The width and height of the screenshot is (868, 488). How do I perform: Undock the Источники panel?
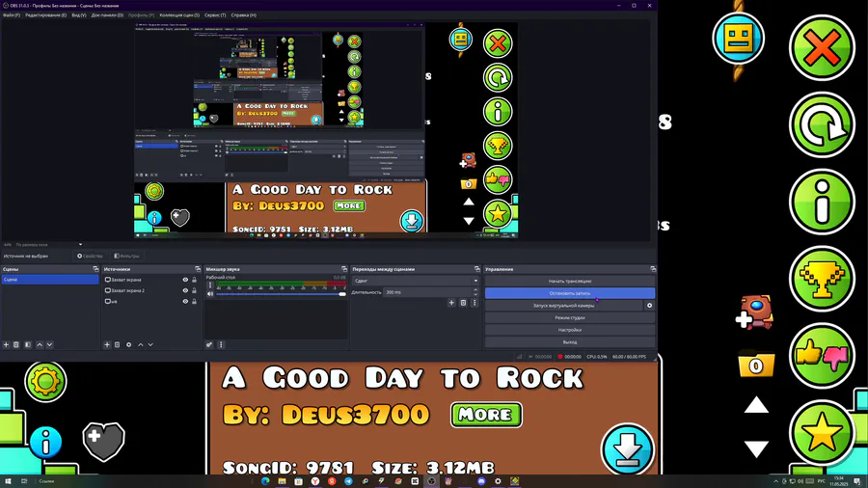coord(198,269)
